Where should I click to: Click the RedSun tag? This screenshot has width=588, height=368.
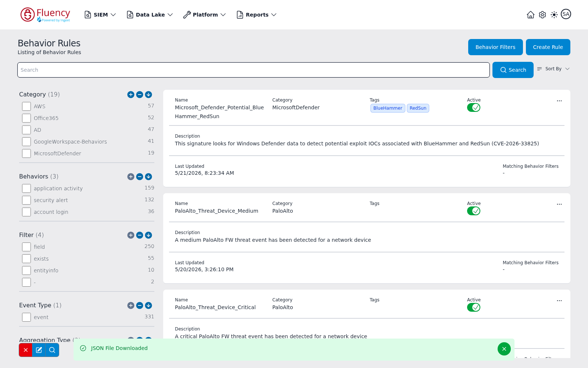click(418, 108)
